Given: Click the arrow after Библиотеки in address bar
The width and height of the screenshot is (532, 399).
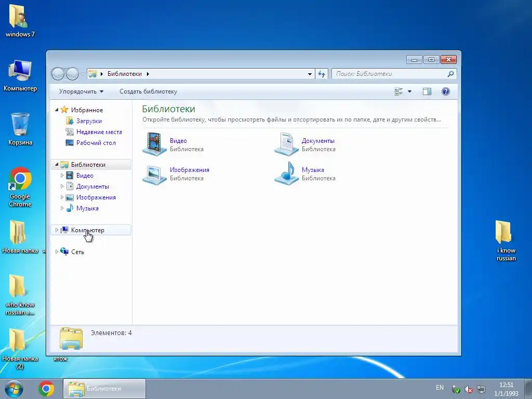Looking at the screenshot, I should click(148, 74).
